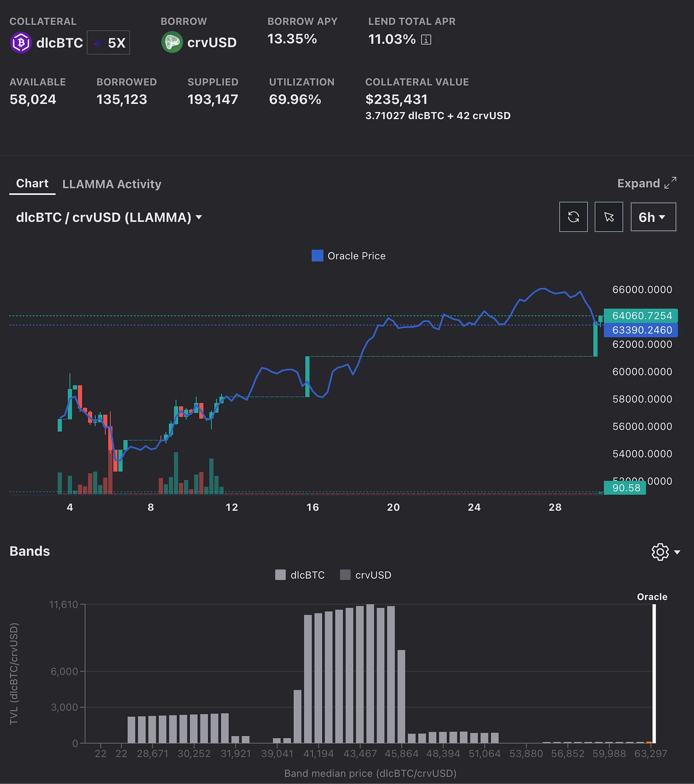Click the 90.58 volume label
Viewport: 694px width, 784px height.
click(x=625, y=488)
